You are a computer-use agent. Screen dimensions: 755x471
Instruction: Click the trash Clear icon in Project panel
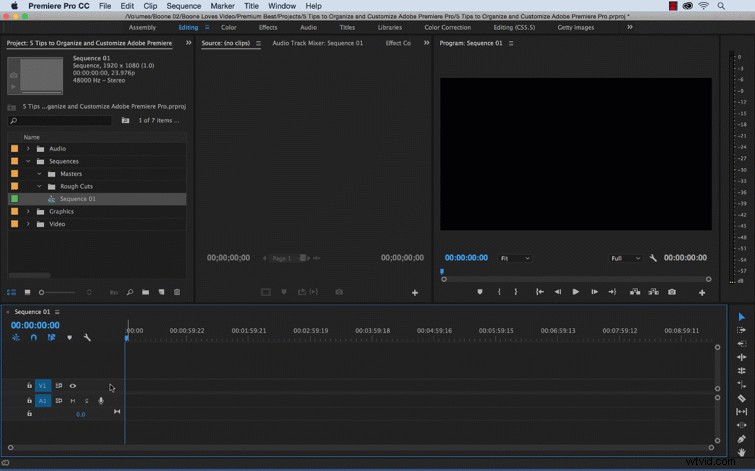pyautogui.click(x=177, y=292)
